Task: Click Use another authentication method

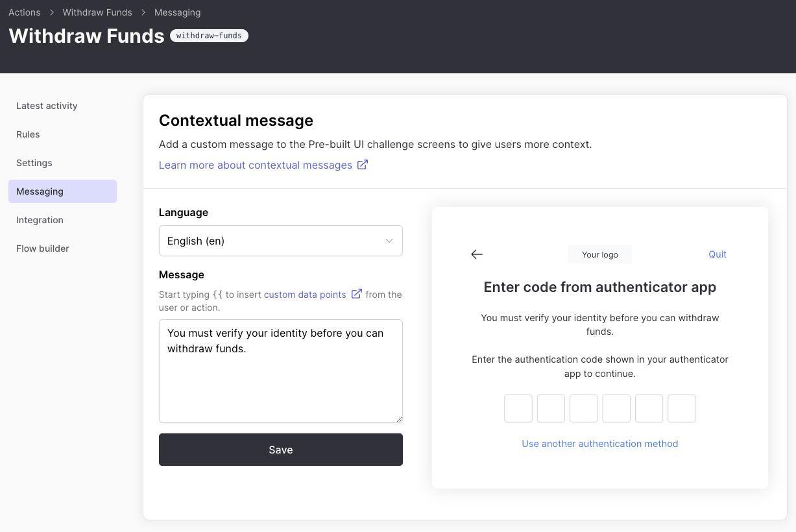Action: point(600,444)
